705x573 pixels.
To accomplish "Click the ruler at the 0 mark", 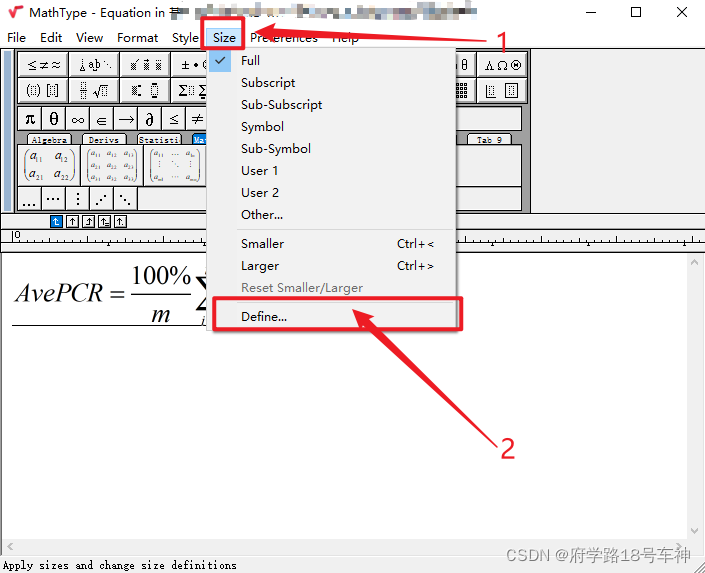I will coord(18,235).
